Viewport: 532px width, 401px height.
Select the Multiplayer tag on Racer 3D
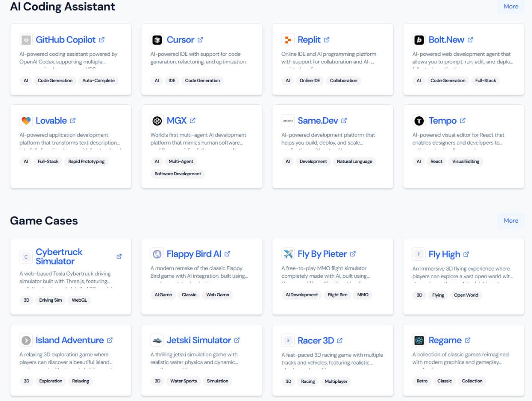(336, 381)
